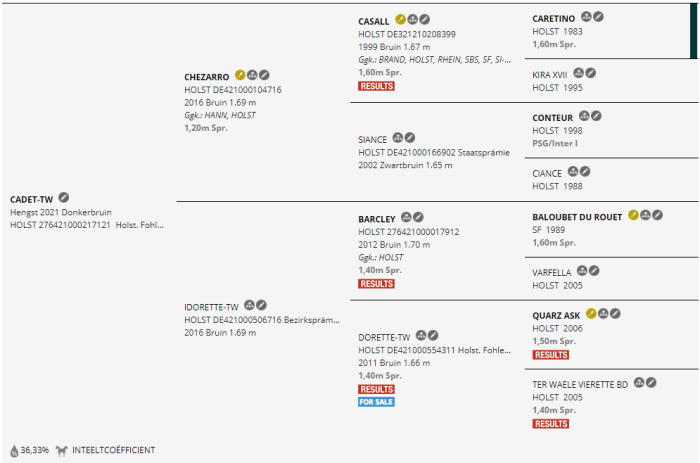700x463 pixels.
Task: Click the blood percentage 36,33% indicator
Action: (29, 450)
